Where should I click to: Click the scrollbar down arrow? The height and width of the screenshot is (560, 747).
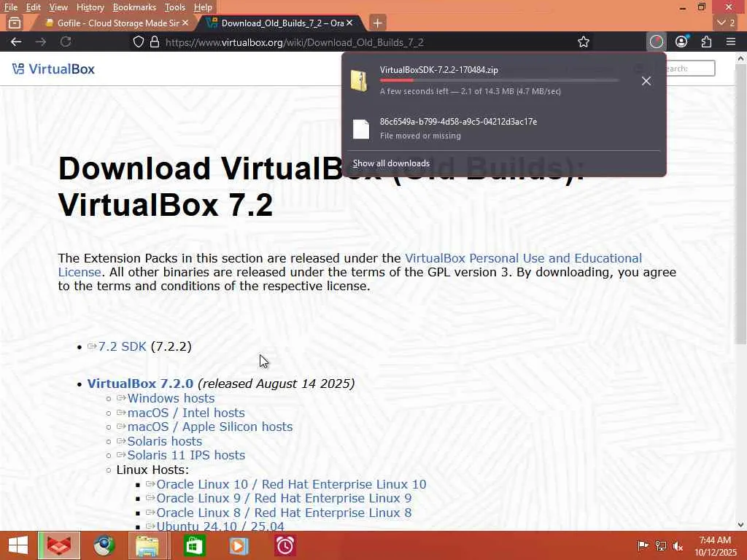click(740, 525)
